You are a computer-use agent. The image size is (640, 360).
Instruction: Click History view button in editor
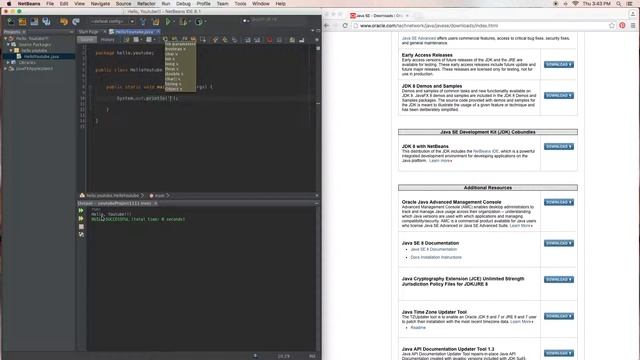(x=107, y=40)
